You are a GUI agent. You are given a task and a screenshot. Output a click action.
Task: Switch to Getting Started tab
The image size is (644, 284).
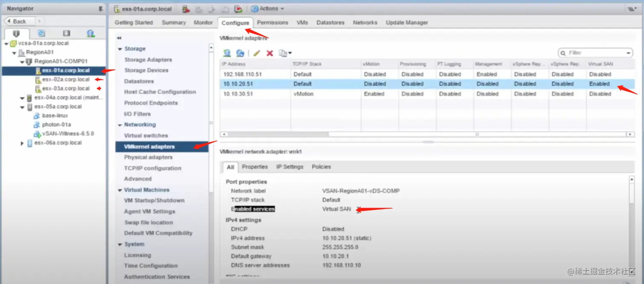(134, 23)
